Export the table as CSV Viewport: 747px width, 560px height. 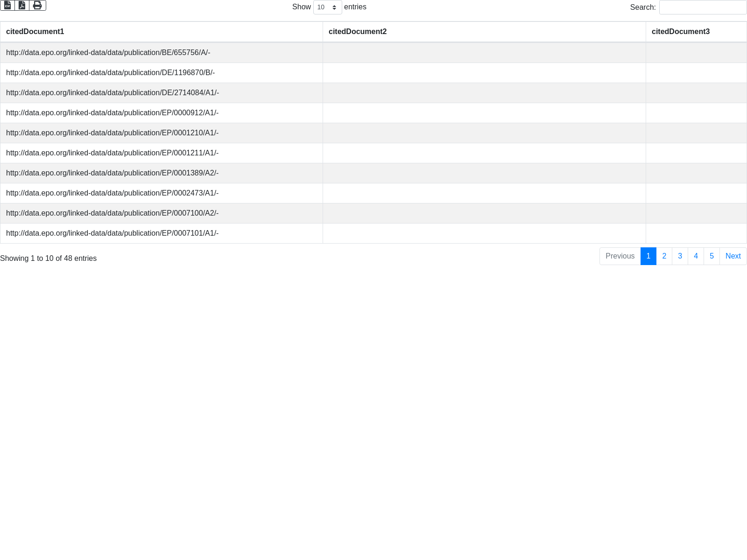(7, 5)
